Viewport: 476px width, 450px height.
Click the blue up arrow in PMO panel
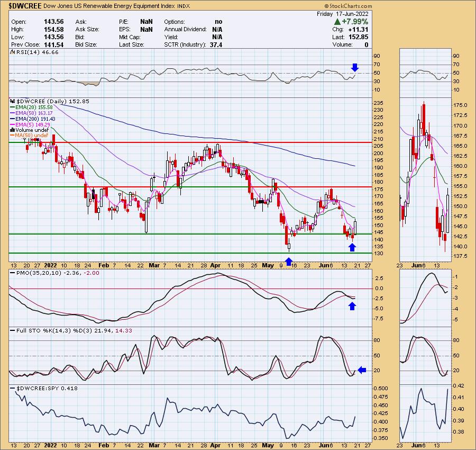(353, 305)
